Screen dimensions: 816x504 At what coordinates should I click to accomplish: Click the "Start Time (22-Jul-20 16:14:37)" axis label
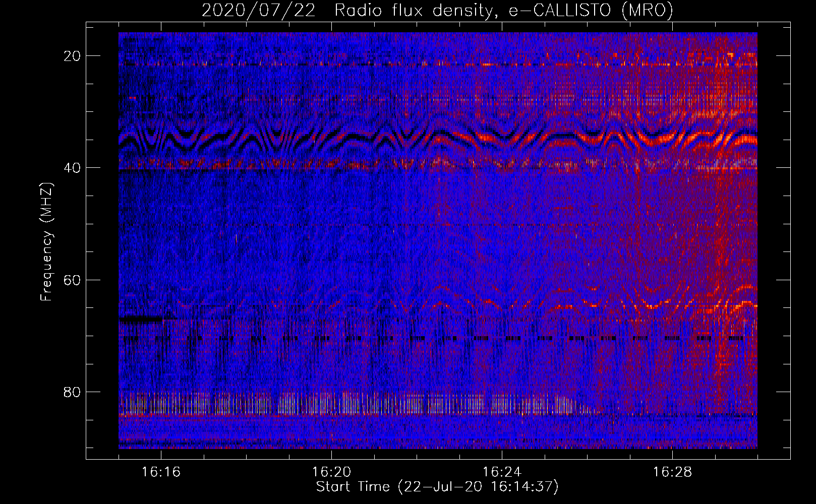tap(437, 487)
